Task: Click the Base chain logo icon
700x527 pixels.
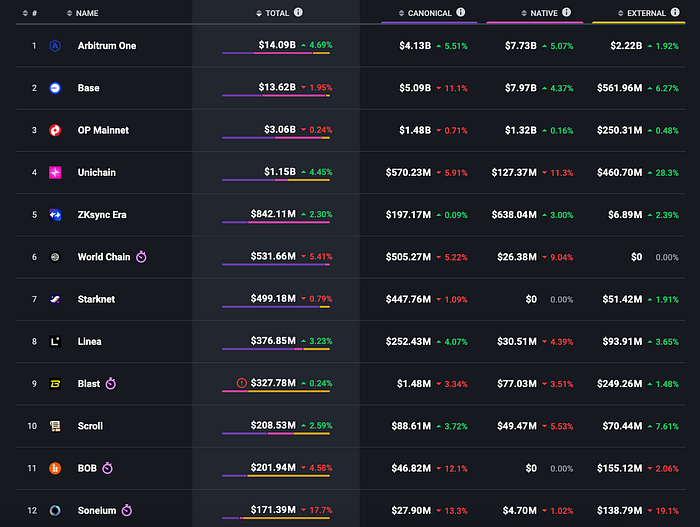Action: tap(55, 88)
